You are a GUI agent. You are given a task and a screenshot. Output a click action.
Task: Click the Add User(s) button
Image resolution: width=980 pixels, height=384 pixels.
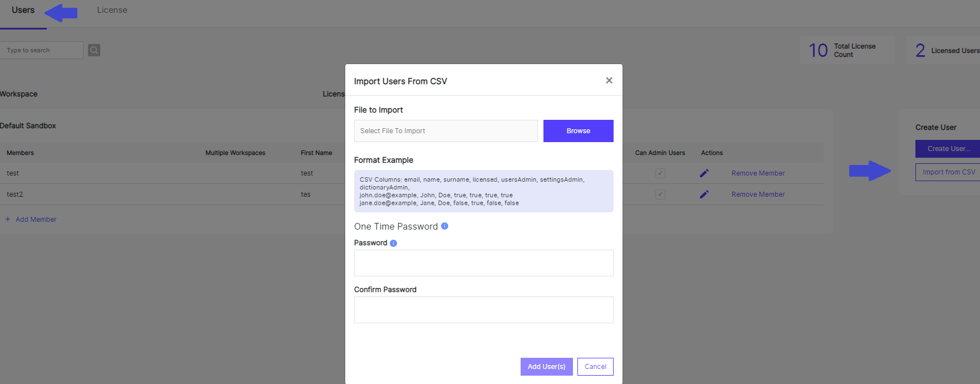click(547, 367)
